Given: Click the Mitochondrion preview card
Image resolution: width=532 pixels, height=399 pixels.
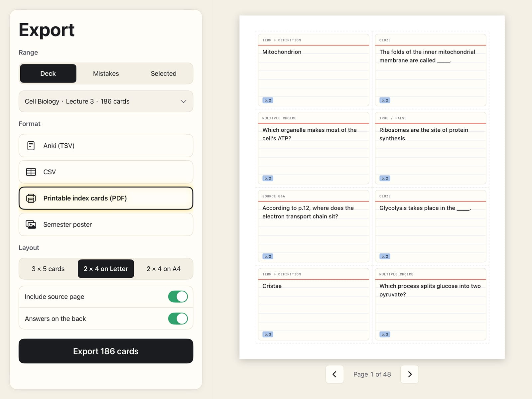Looking at the screenshot, I should tap(314, 70).
